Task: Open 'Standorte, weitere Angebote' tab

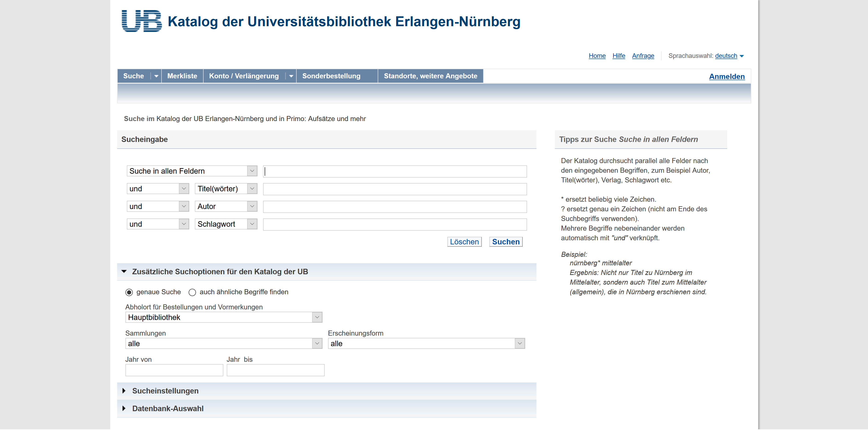Action: point(430,76)
